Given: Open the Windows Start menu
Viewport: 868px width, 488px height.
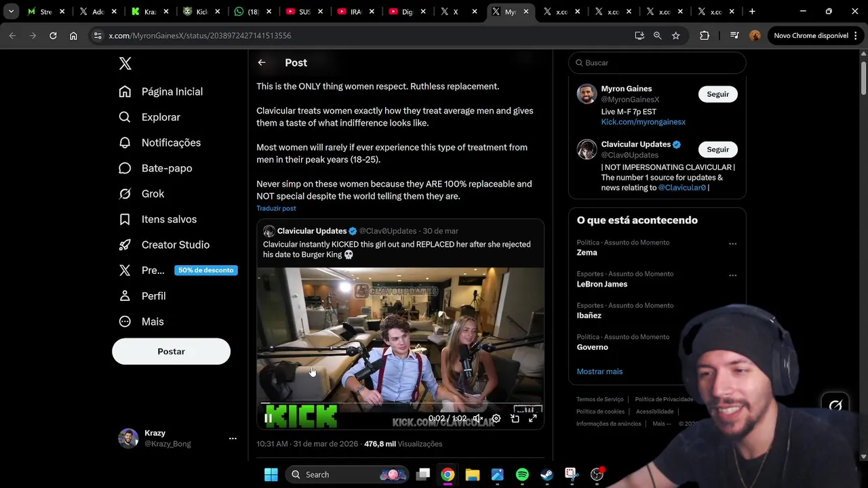Looking at the screenshot, I should [x=271, y=474].
